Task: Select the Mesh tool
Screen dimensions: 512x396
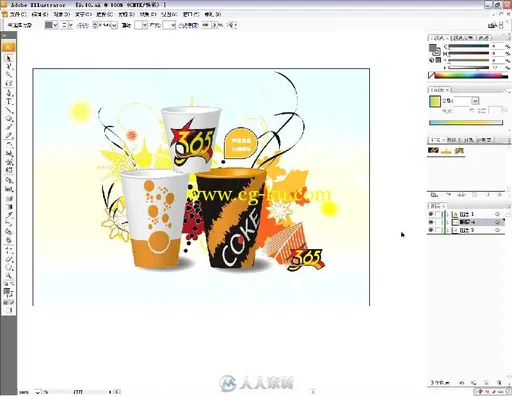Action: click(9, 198)
